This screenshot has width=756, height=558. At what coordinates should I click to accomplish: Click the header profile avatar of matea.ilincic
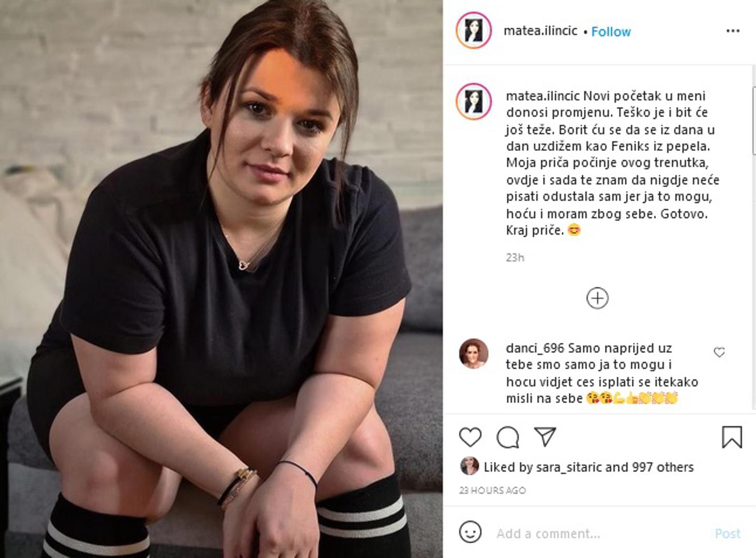[474, 30]
